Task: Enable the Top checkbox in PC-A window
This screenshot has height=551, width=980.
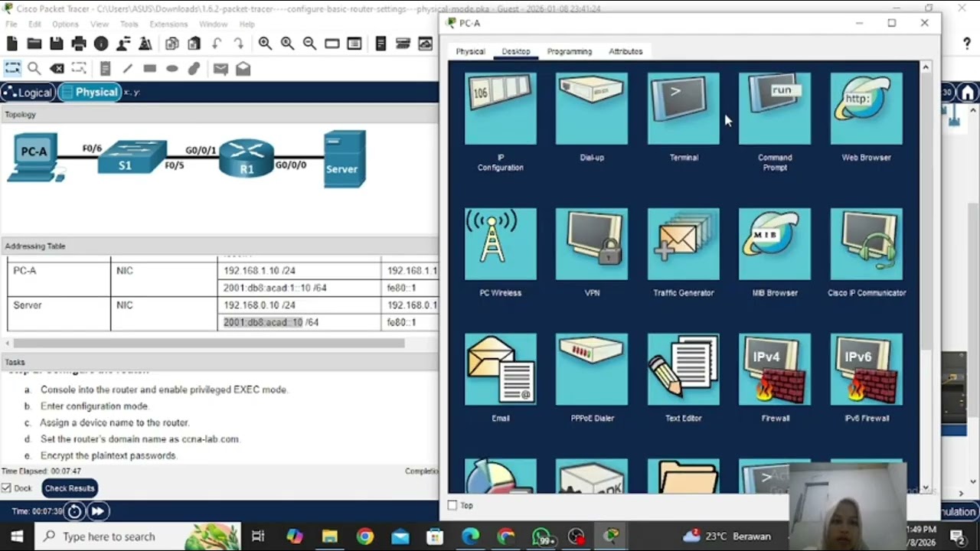Action: (x=452, y=505)
